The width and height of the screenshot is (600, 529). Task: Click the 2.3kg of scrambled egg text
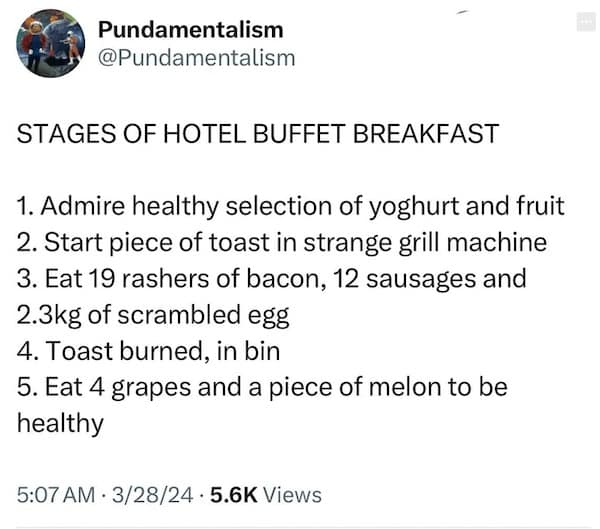(x=153, y=315)
